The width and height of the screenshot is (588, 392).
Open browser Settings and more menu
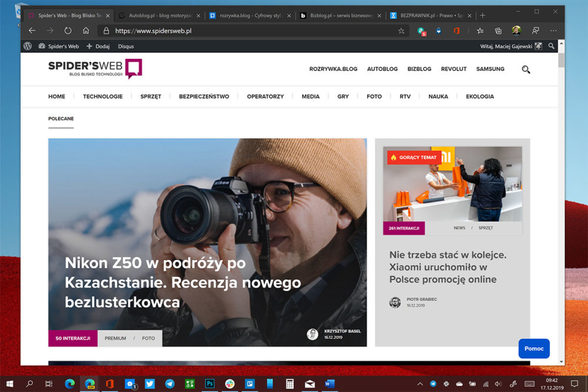coord(553,31)
